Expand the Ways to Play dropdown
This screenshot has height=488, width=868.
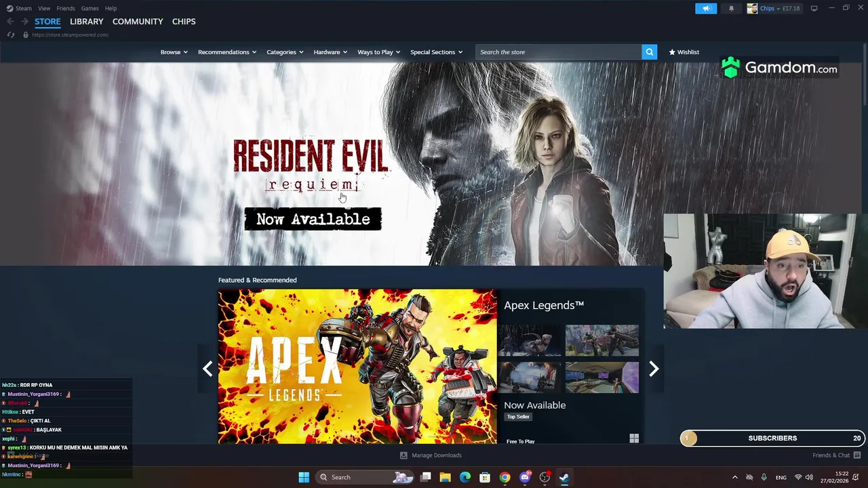(x=378, y=52)
